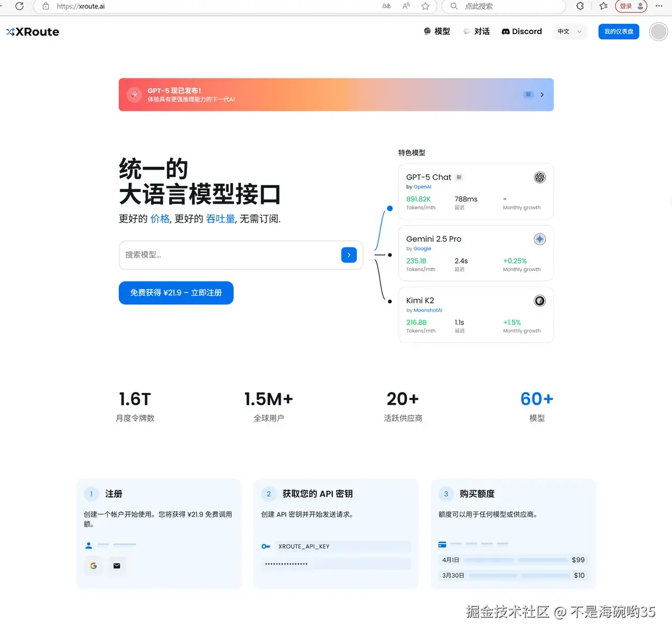Open the browser favorites list icon
The height and width of the screenshot is (636, 672).
click(x=603, y=6)
